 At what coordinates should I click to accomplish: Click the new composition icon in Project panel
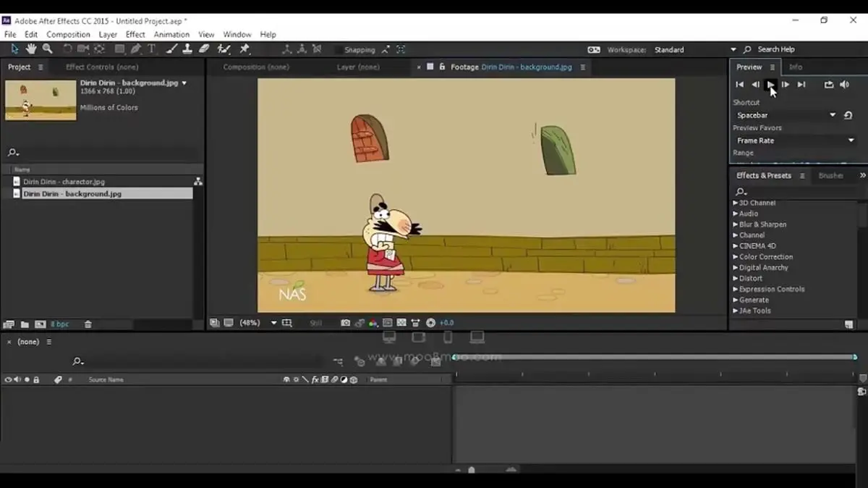pos(40,324)
